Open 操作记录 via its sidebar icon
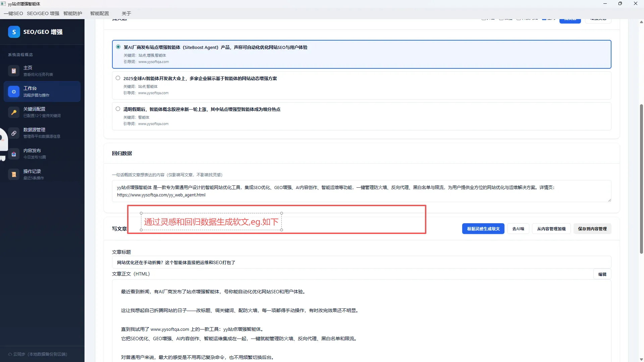This screenshot has width=644, height=362. [14, 174]
